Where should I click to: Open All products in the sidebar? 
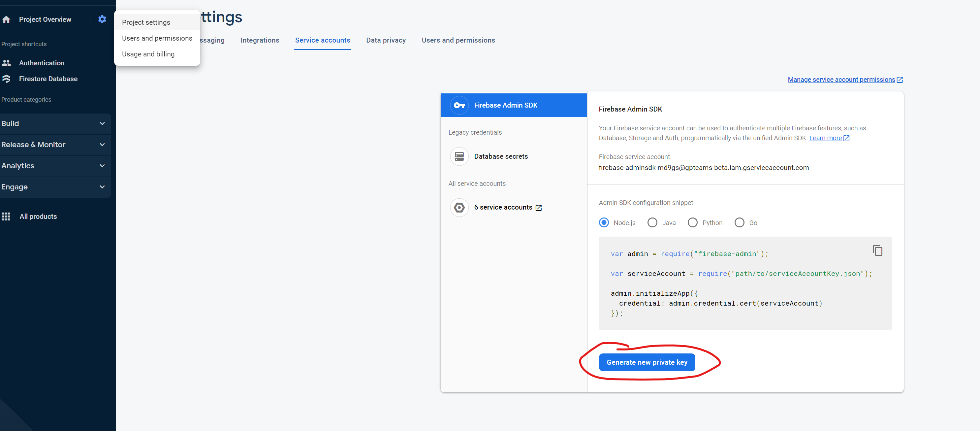click(38, 216)
